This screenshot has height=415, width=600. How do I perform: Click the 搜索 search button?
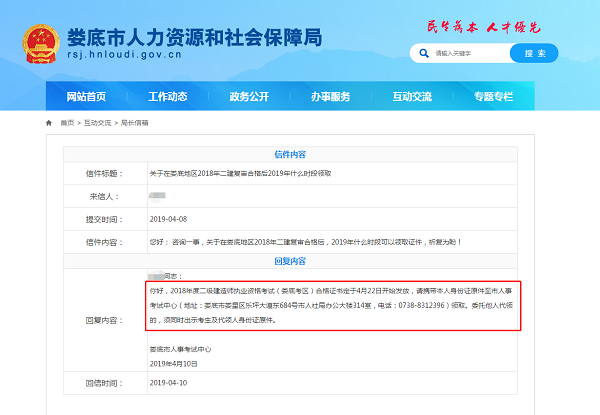(x=534, y=53)
